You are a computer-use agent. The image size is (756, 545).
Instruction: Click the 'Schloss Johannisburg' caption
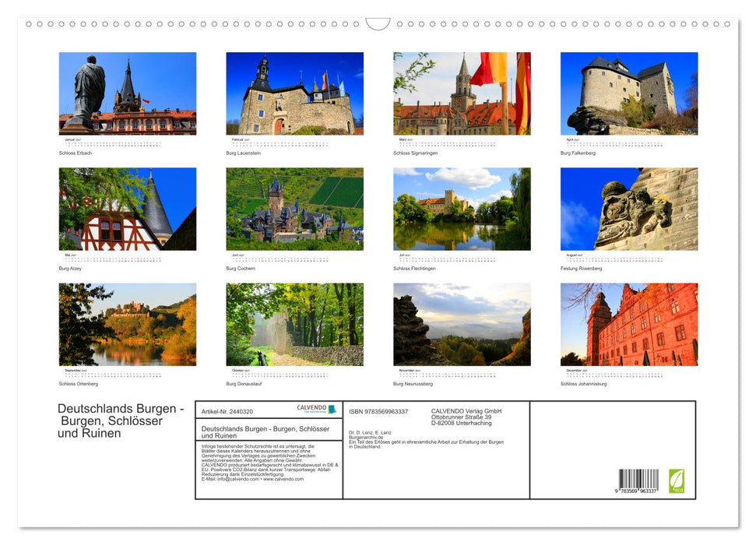[584, 384]
